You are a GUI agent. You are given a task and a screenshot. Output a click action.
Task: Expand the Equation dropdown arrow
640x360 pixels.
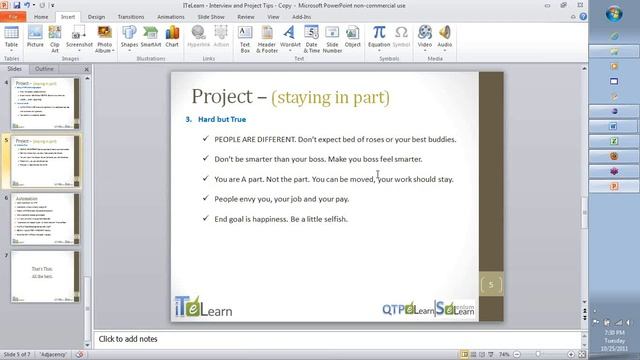coord(379,51)
